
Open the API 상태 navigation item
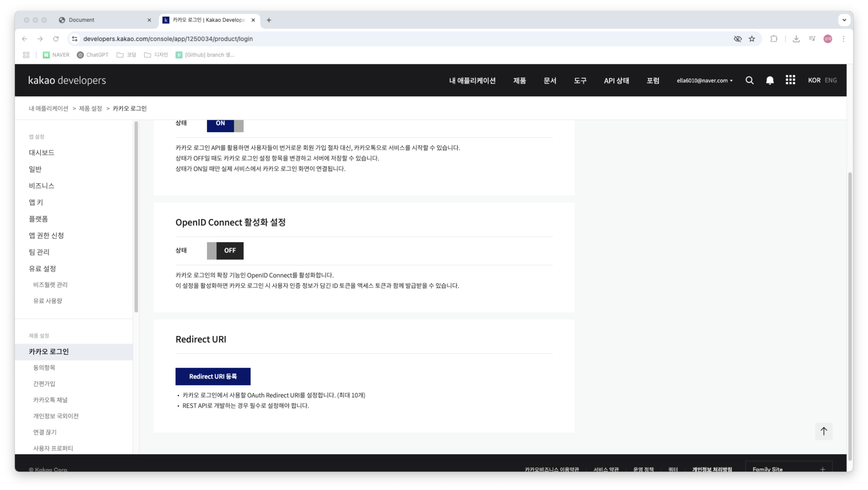616,81
